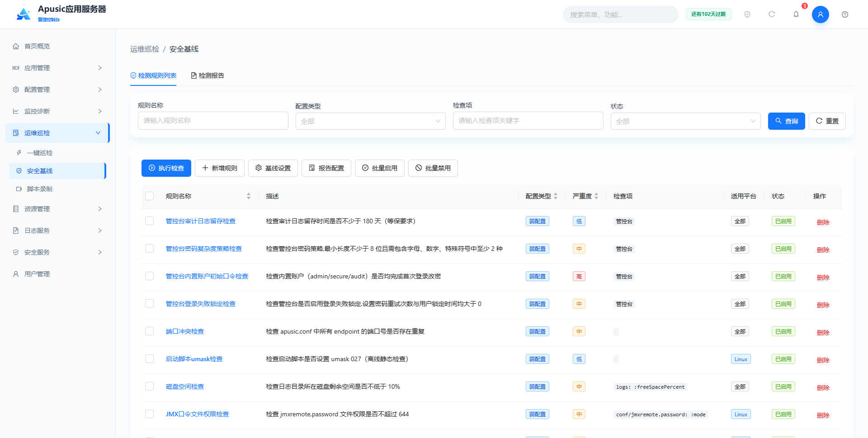Switch to 检测规则列表 tab
Screen dimensions: 868x438
click(x=153, y=75)
